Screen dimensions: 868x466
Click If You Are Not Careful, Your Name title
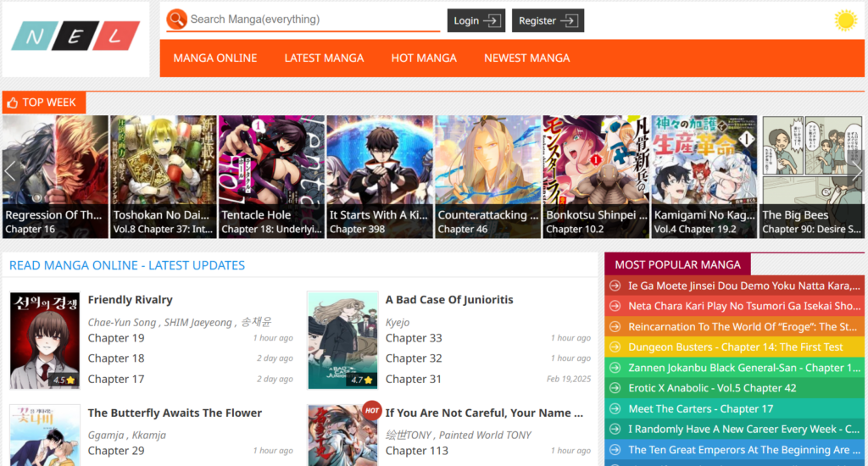pos(484,413)
